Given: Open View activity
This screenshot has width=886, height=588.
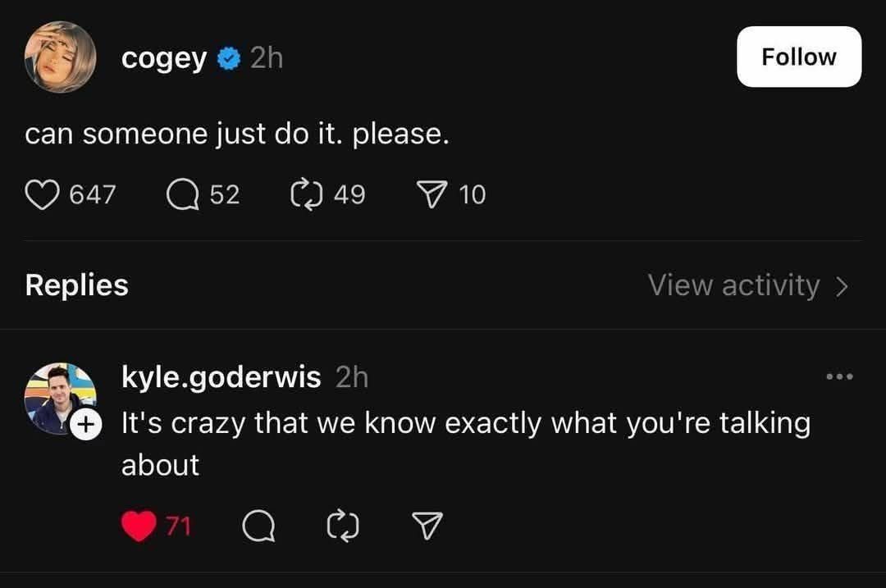Looking at the screenshot, I should pyautogui.click(x=747, y=285).
